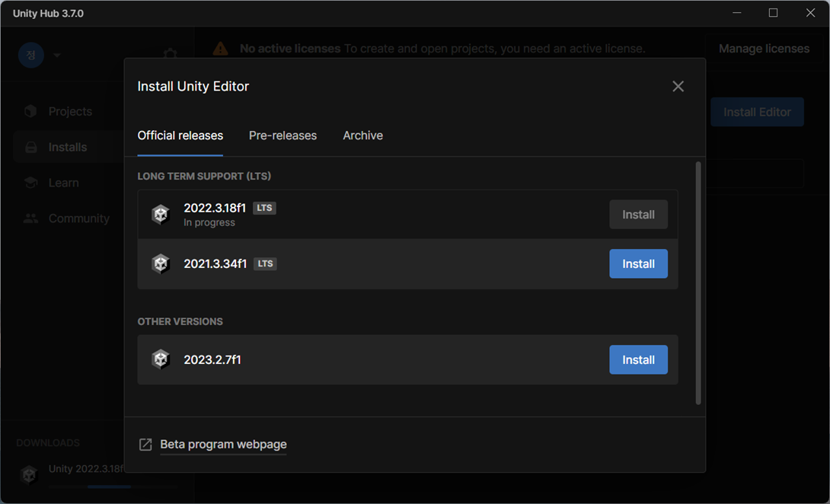Click the Unity cube icon for 2023.2.7f1
Screen dimensions: 830x504
[161, 359]
